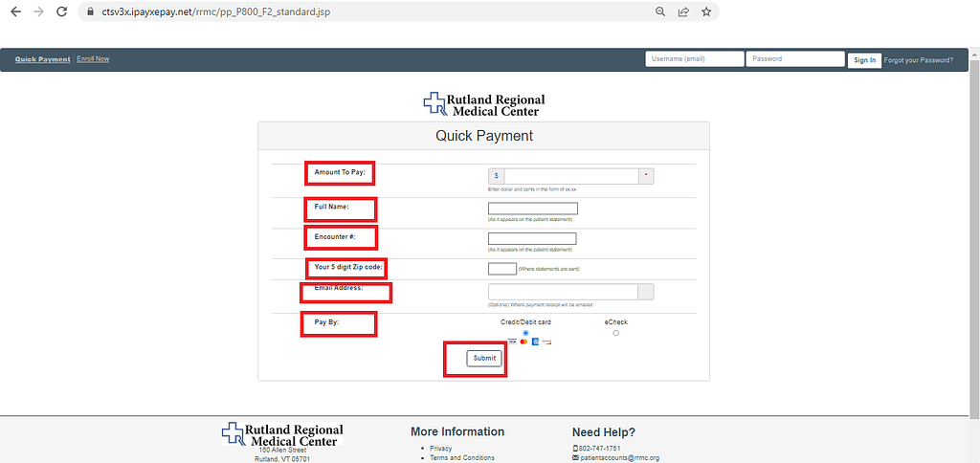
Task: Bookmark this page with the star
Action: 706,11
